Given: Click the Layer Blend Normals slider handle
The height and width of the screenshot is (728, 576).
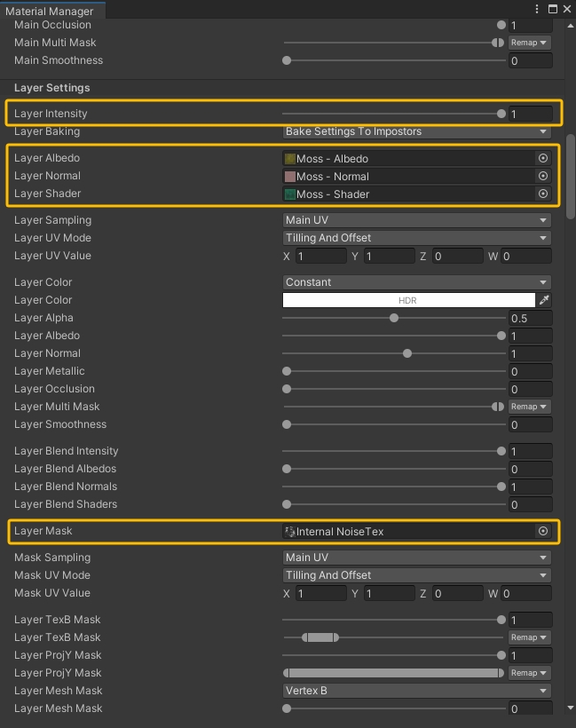Looking at the screenshot, I should click(501, 487).
